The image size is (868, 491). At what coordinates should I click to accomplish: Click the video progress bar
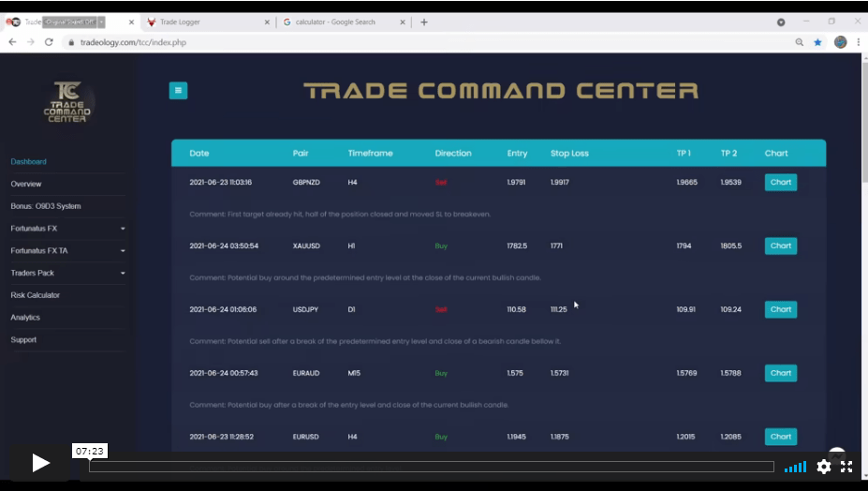[x=431, y=467]
